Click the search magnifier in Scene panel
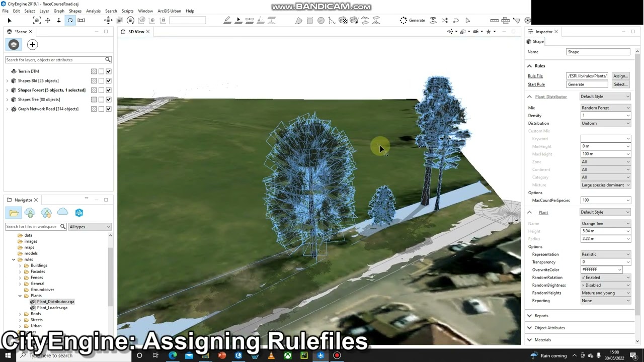 pyautogui.click(x=108, y=60)
